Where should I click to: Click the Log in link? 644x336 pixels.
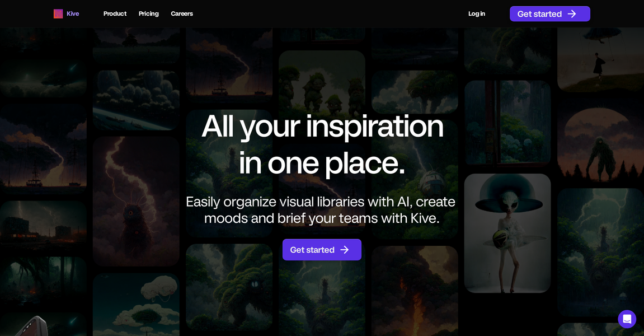(476, 13)
